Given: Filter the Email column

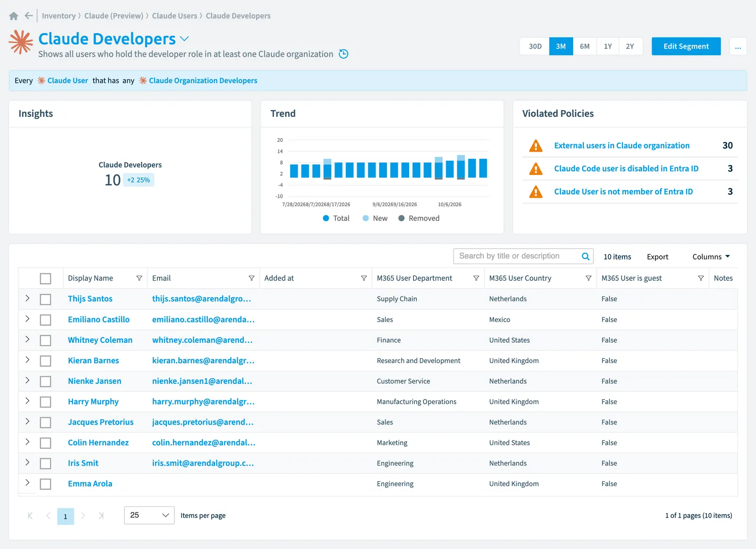Looking at the screenshot, I should [251, 278].
